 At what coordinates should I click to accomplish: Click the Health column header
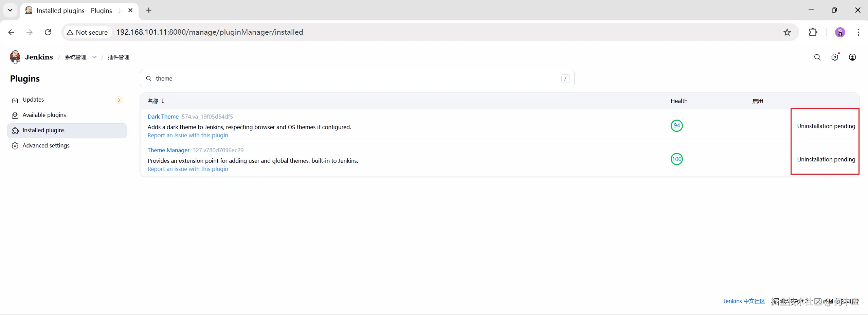click(679, 101)
